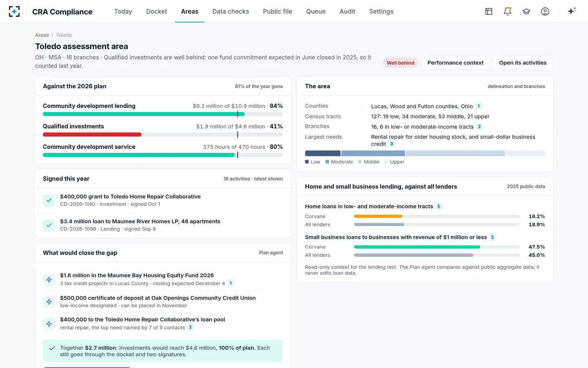Open Performance context
The height and width of the screenshot is (368, 588).
[455, 63]
